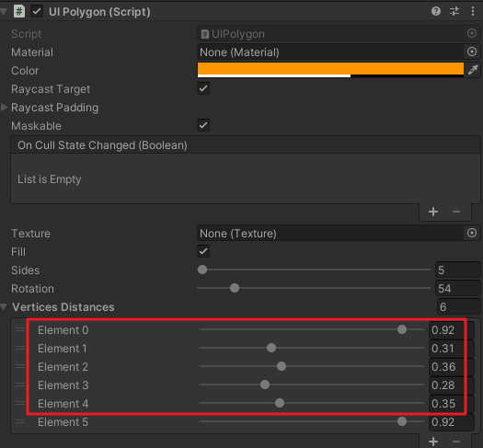
Task: Open the Material object picker circle
Action: click(x=472, y=52)
